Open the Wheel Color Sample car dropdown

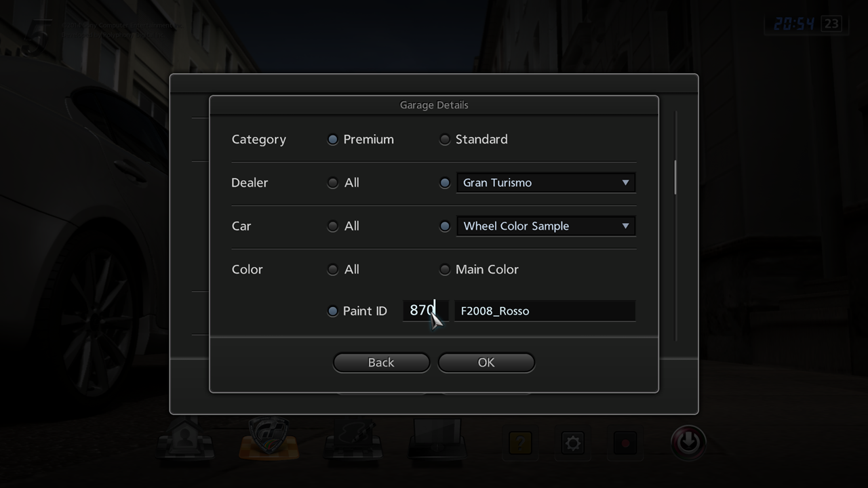[x=546, y=226]
